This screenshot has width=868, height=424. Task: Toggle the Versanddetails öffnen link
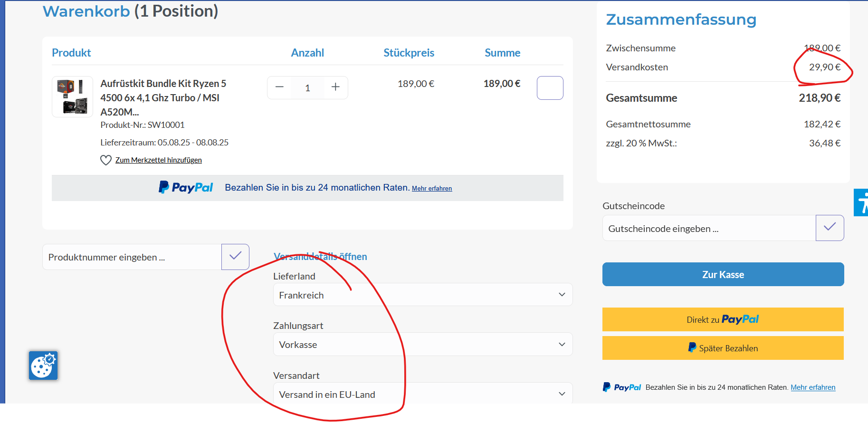pos(320,257)
